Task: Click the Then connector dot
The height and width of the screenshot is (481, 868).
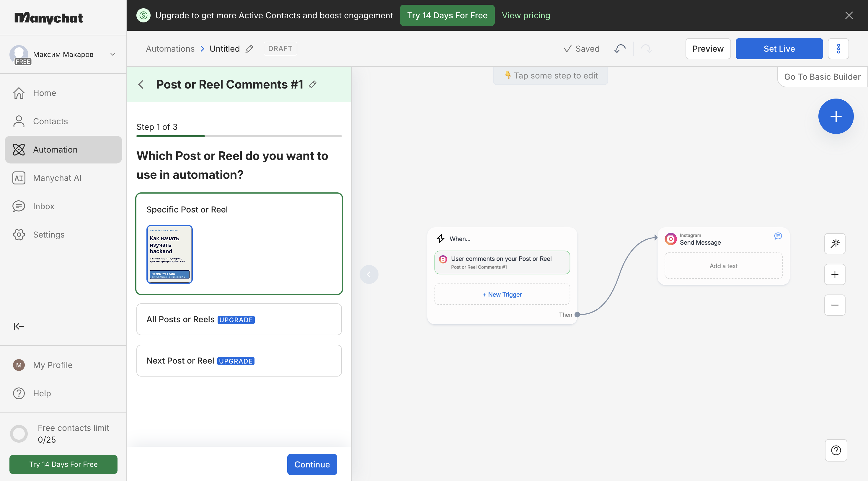Action: click(x=577, y=315)
